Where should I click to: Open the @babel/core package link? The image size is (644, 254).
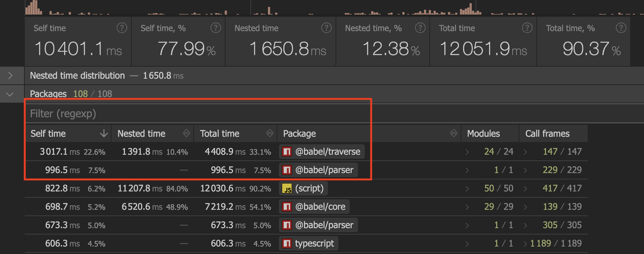click(x=314, y=207)
